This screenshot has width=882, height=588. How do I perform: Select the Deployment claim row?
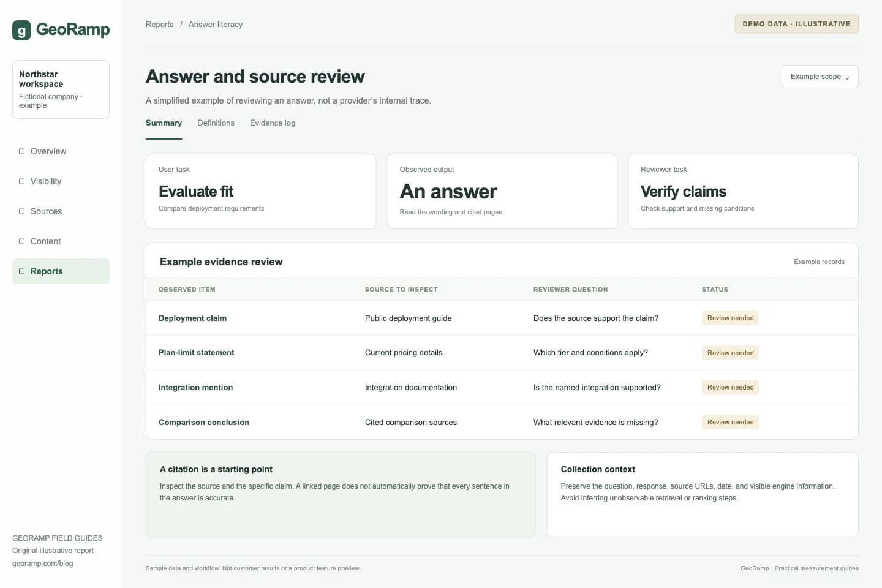[502, 318]
